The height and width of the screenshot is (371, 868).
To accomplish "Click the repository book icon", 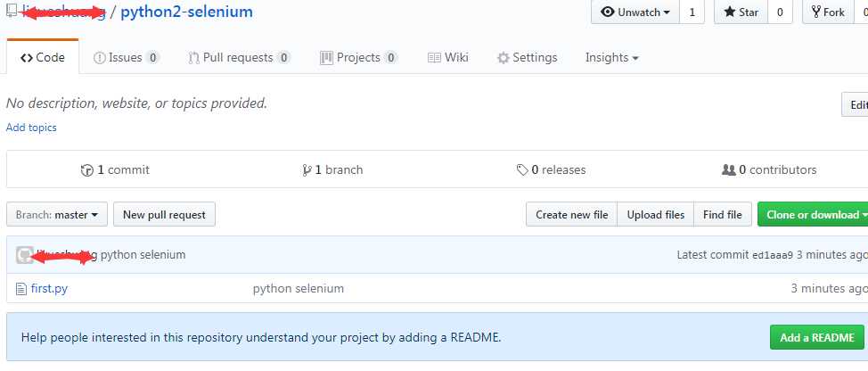I will (x=12, y=11).
